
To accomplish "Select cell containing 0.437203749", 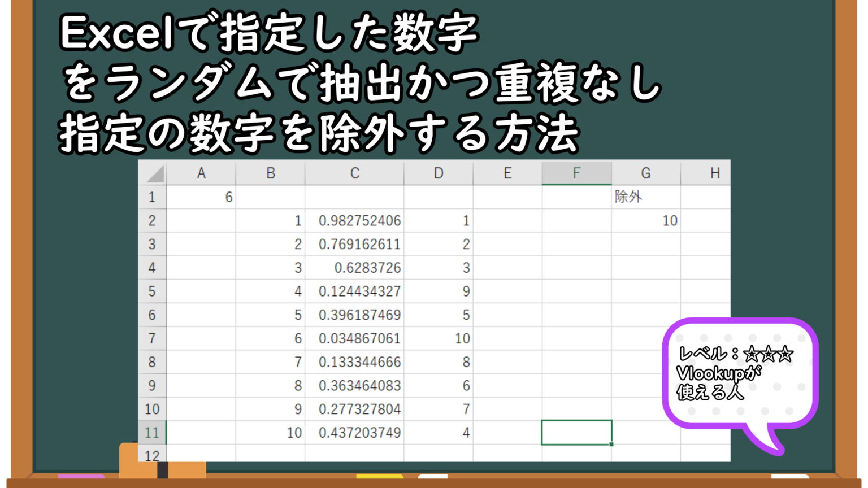I will tap(354, 433).
